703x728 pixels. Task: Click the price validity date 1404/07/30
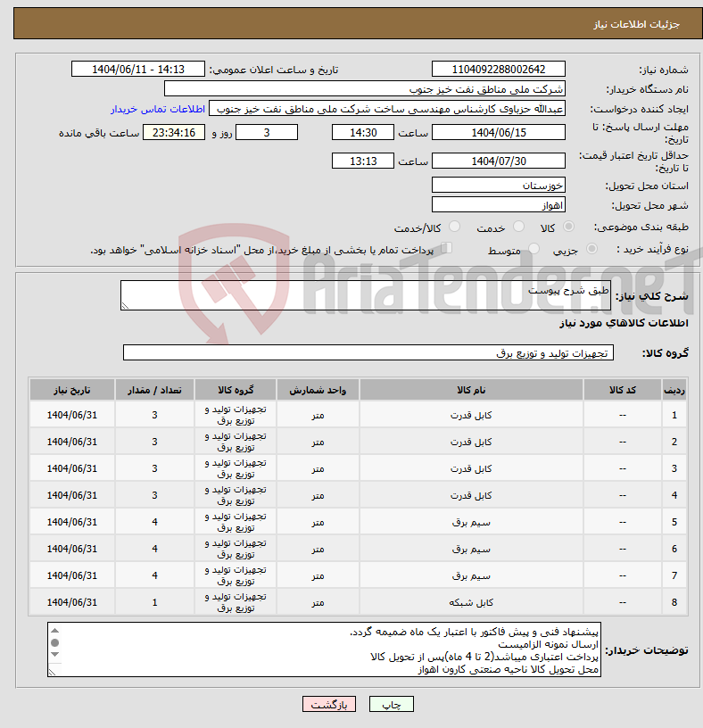498,161
